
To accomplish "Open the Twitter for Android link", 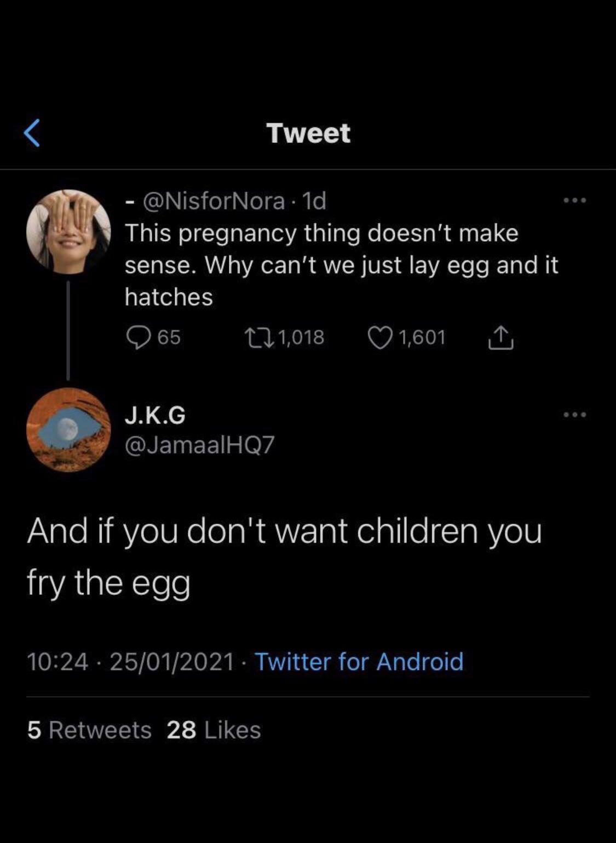I will (359, 661).
